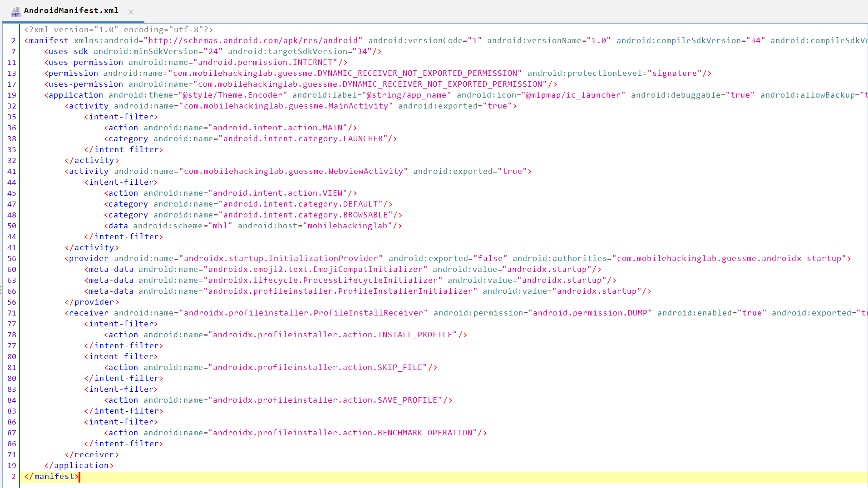The image size is (868, 488).
Task: Click the ProfileInstallReceiver class name
Action: coord(303,313)
